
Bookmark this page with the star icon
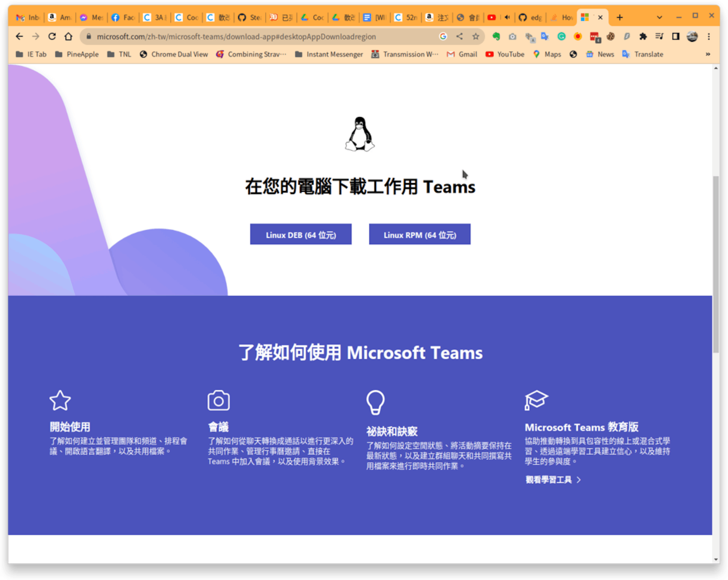(476, 36)
